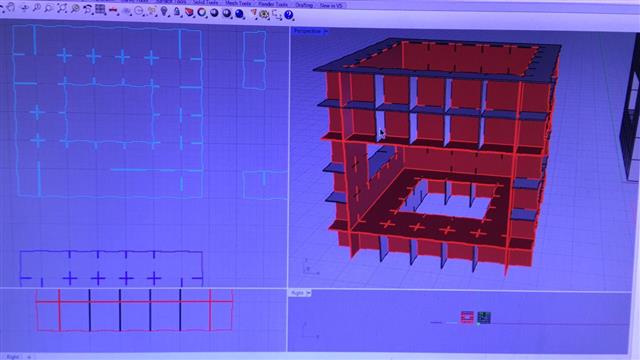Viewport: 640px width, 360px height.
Task: Click the Undo view change icon
Action: (x=87, y=9)
